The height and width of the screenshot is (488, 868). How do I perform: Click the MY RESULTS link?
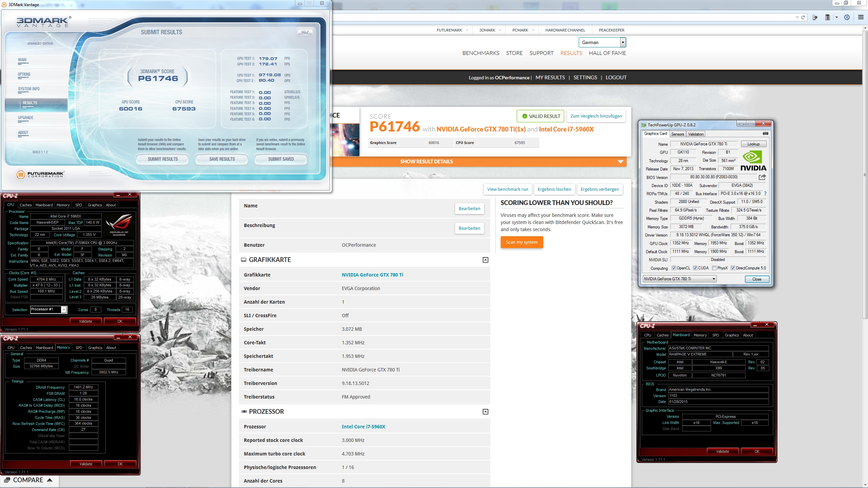coord(550,77)
